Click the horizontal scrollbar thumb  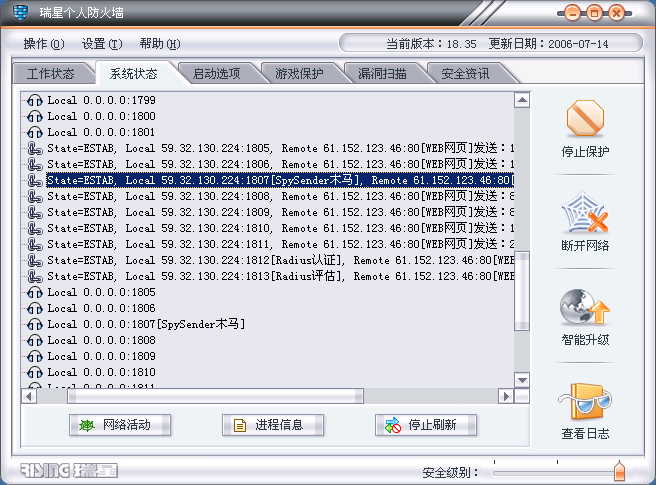pos(215,396)
